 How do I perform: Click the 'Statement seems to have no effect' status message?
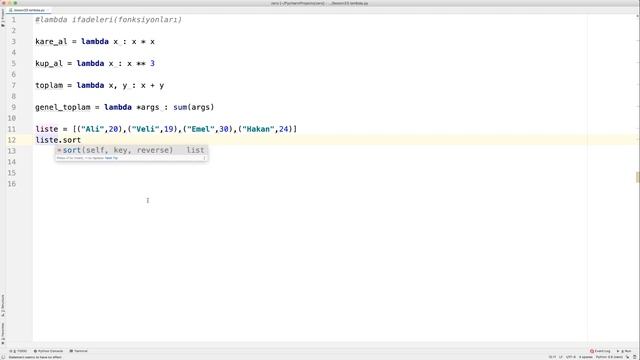(x=36, y=357)
